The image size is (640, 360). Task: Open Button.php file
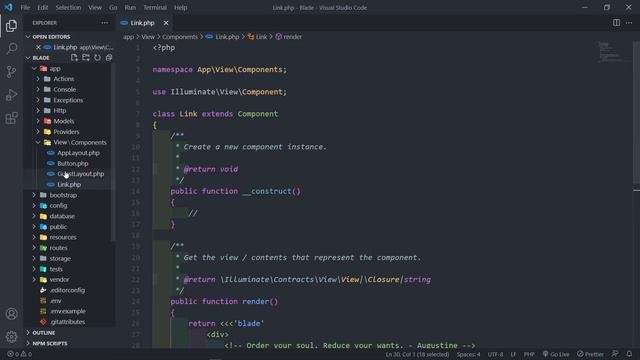(73, 163)
